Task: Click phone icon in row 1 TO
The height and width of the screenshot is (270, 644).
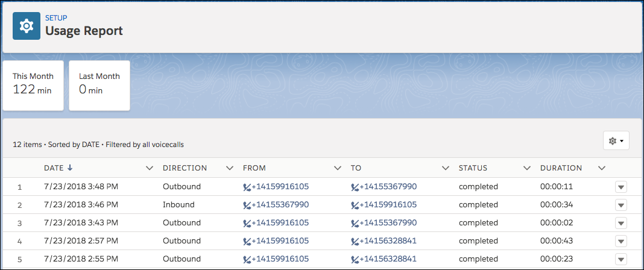Action: click(355, 187)
